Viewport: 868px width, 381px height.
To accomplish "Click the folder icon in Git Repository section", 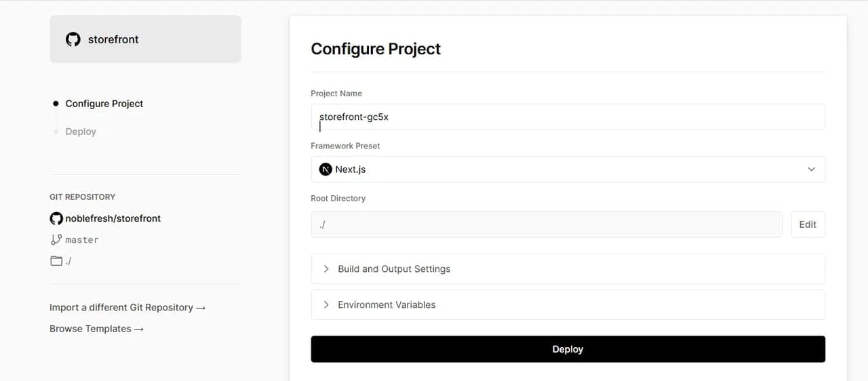I will pos(56,260).
